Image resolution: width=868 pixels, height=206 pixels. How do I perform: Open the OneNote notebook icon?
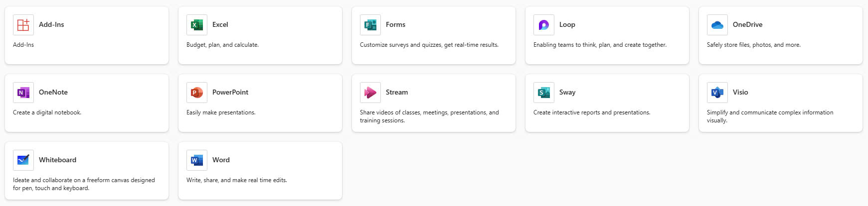click(x=23, y=93)
